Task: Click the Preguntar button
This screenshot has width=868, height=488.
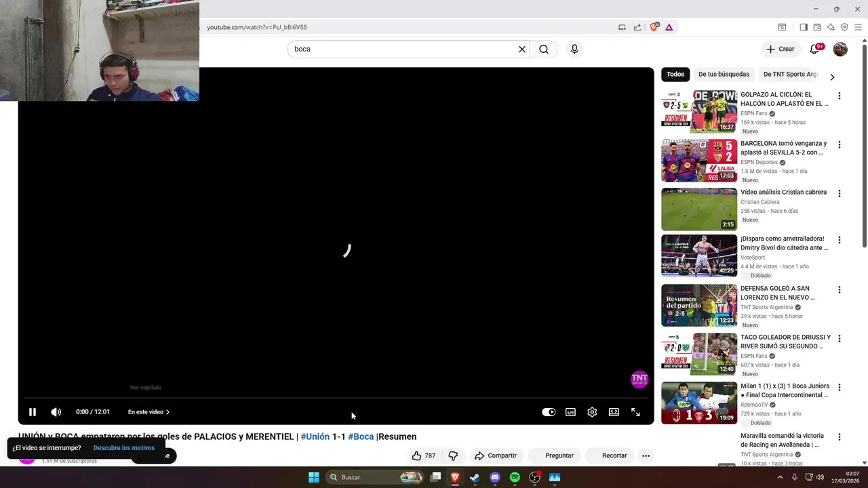Action: coord(553,455)
